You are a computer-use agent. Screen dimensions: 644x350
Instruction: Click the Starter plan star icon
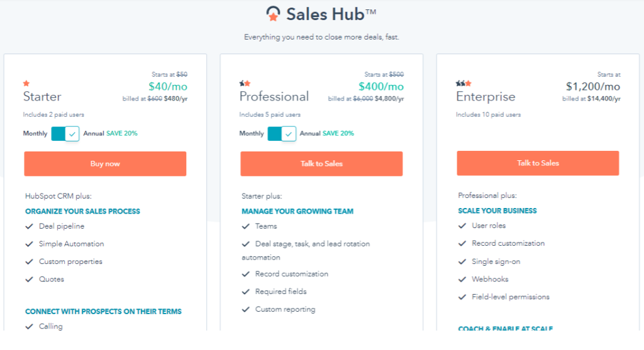(x=26, y=83)
